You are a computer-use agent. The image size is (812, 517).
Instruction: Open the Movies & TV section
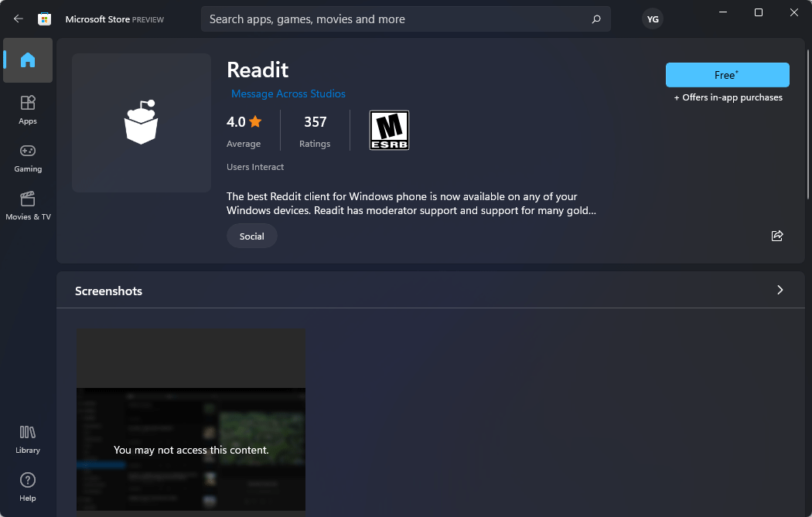coord(28,206)
